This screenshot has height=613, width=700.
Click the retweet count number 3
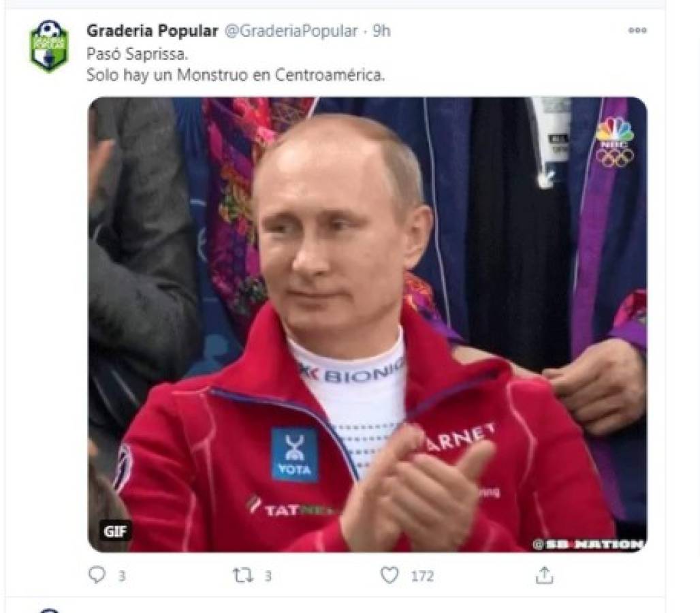coord(268,576)
